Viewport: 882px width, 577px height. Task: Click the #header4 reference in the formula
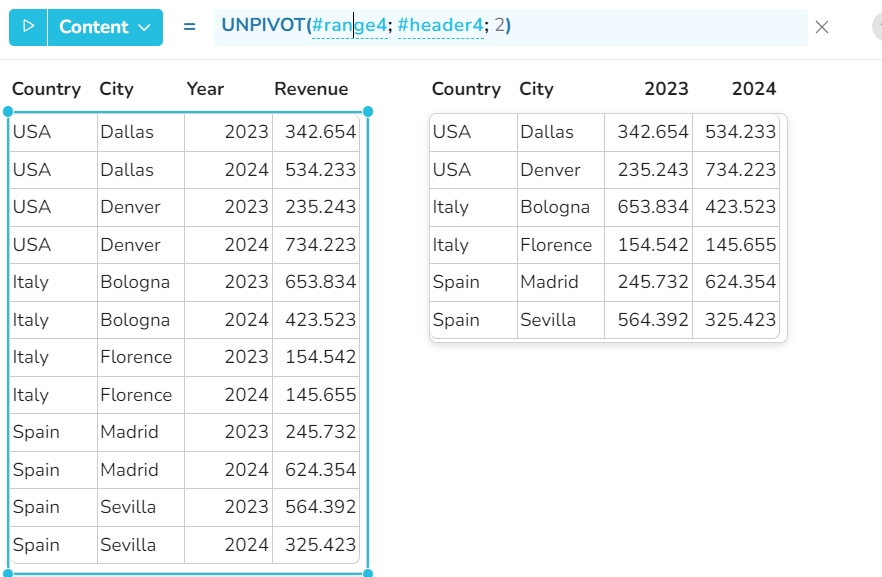(x=440, y=25)
